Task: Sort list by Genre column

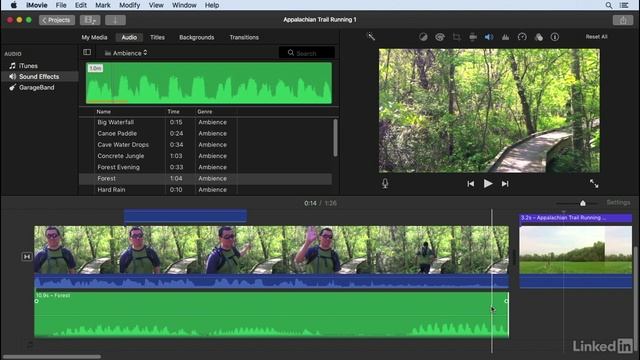Action: [204, 111]
